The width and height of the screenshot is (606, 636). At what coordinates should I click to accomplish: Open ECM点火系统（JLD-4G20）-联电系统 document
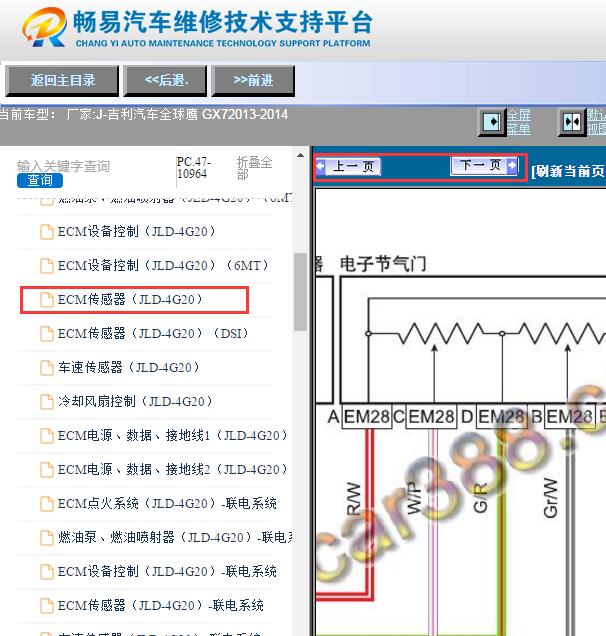167,504
